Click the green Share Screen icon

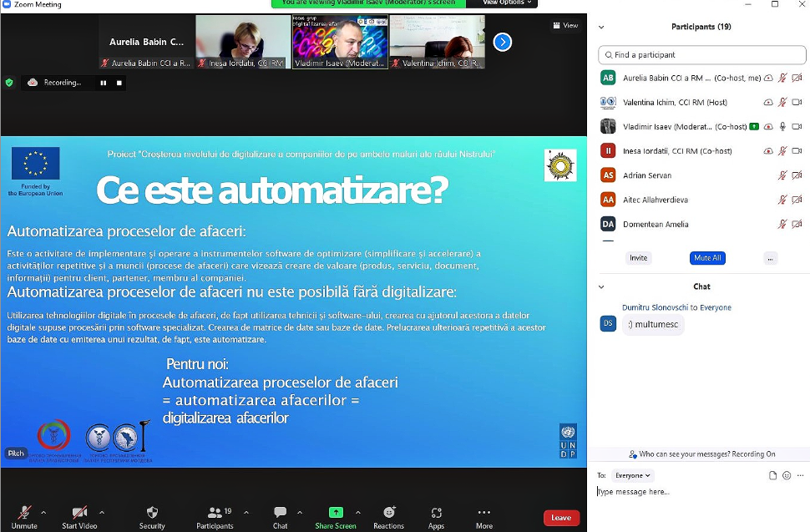(x=336, y=513)
